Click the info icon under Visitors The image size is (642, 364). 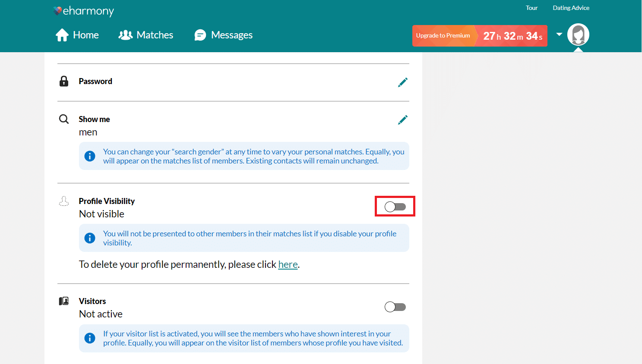(x=90, y=338)
